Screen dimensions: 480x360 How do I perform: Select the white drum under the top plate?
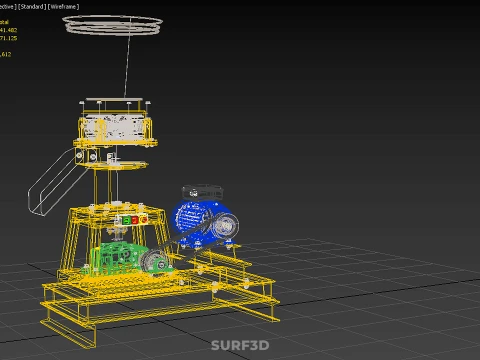click(x=114, y=127)
